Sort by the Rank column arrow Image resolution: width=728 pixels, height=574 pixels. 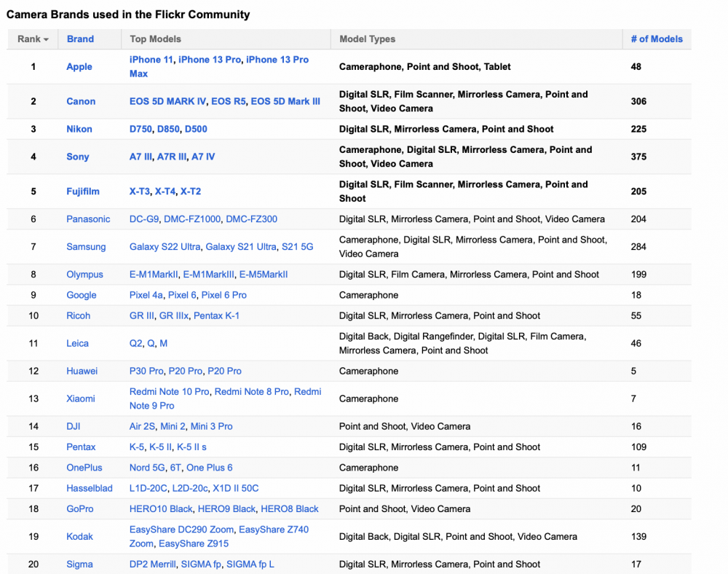point(46,39)
